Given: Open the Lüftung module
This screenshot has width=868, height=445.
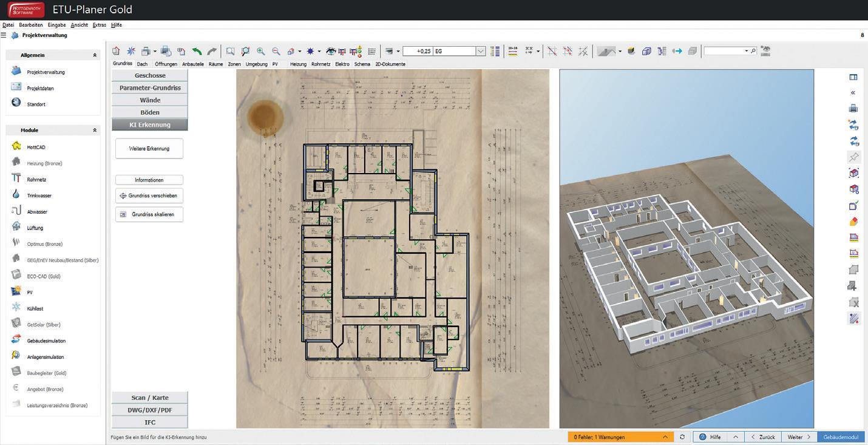Looking at the screenshot, I should pos(35,228).
